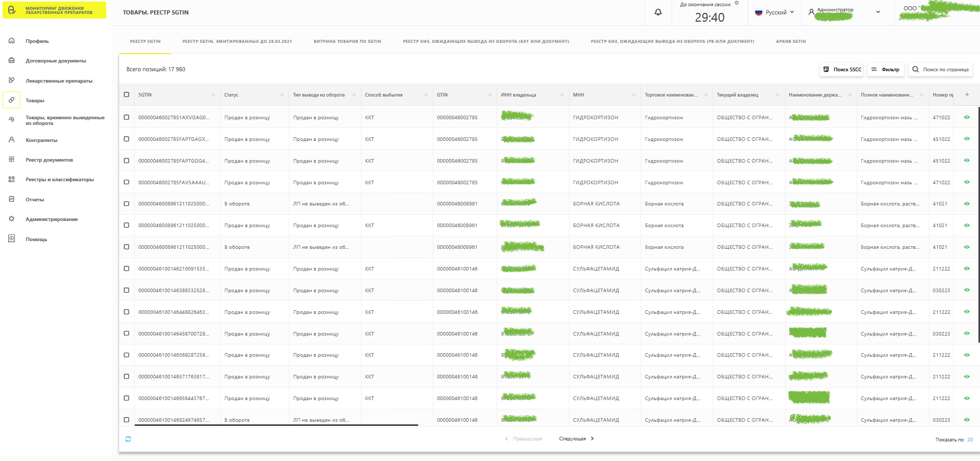Click the magnifier icon in Поиск по странице
Screen dimensions: 980x461
coord(916,69)
